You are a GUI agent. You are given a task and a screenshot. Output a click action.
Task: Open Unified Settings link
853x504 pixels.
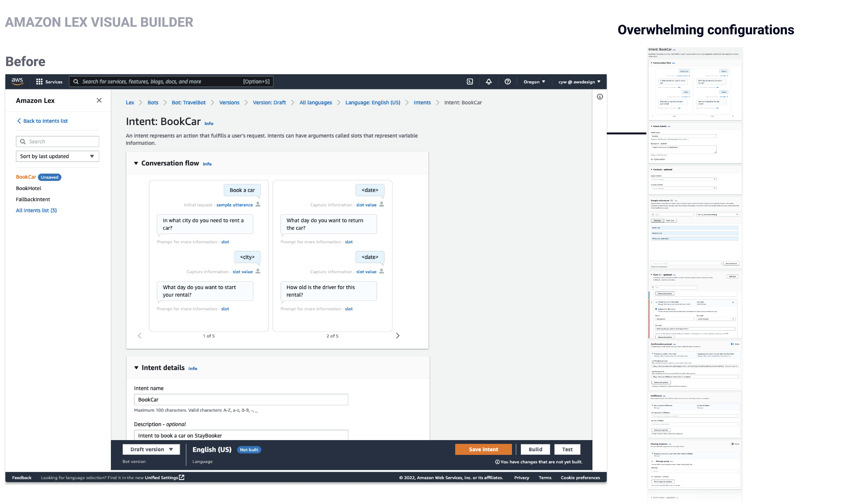pos(161,477)
